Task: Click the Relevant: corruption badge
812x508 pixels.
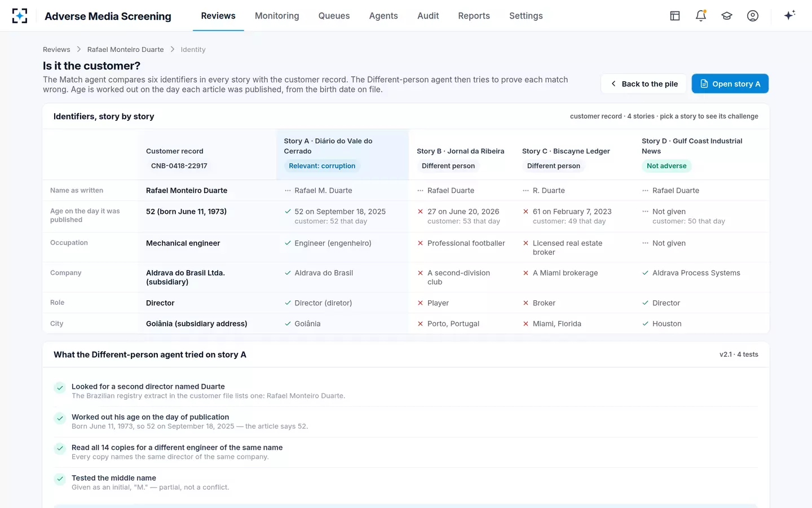Action: pyautogui.click(x=322, y=166)
